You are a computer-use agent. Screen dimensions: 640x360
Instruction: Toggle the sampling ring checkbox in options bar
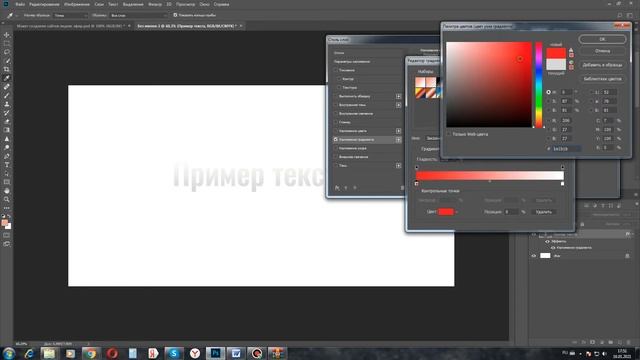point(175,15)
